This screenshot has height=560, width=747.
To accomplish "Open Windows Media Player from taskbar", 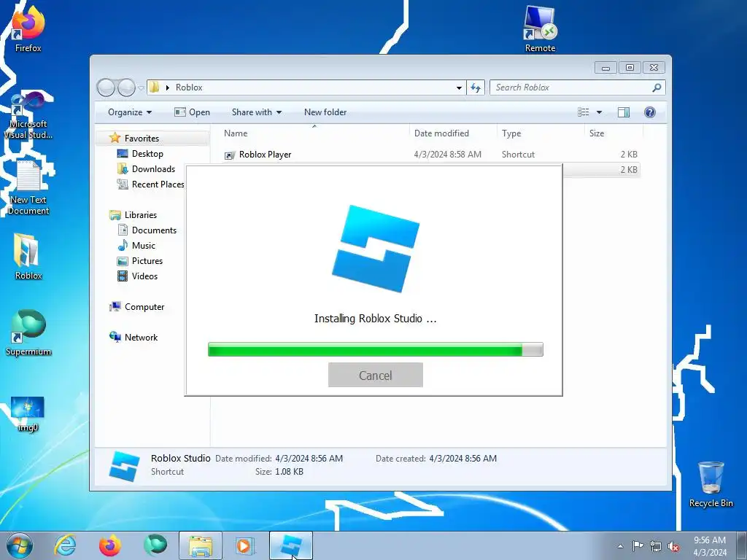I will click(245, 545).
